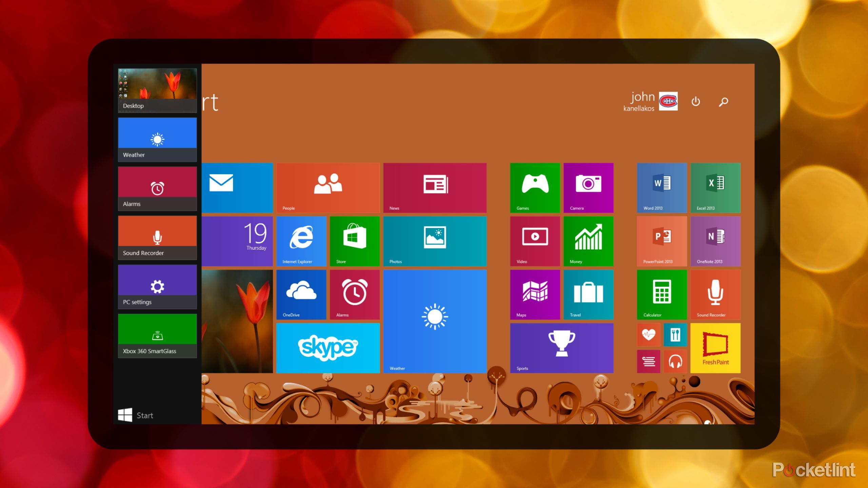Click the john kanellakos user name
Viewport: 868px width, 488px height.
click(x=639, y=101)
